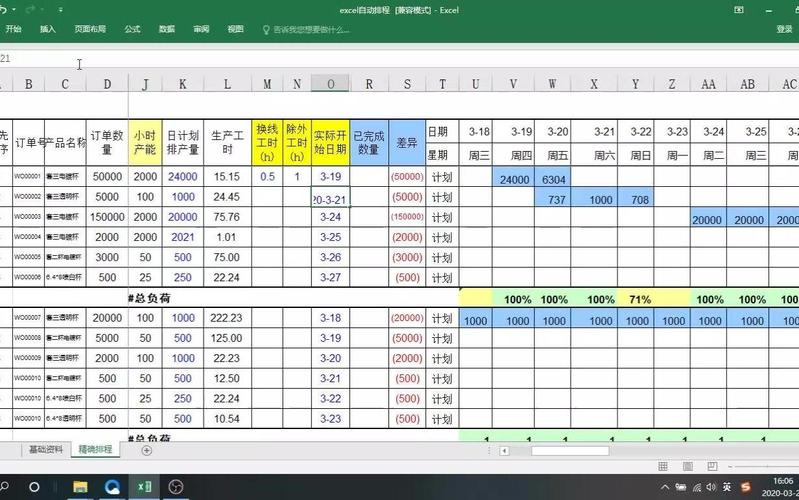Click the network icon in system tray
The height and width of the screenshot is (500, 799).
click(697, 487)
